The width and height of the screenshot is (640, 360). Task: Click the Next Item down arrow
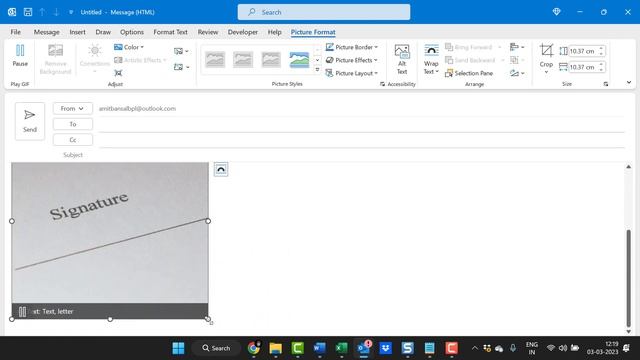pos(56,12)
